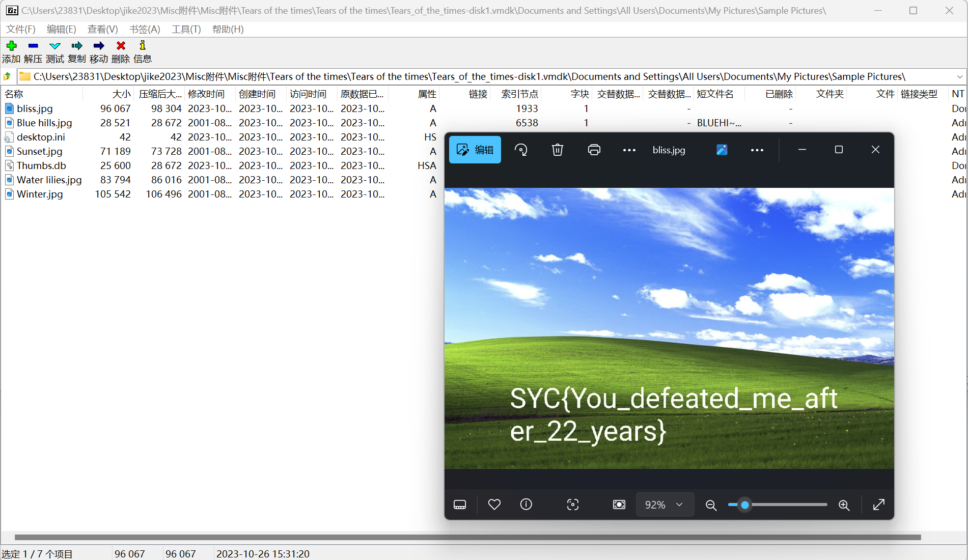968x560 pixels.
Task: Open the 文件(F) menu
Action: [21, 29]
